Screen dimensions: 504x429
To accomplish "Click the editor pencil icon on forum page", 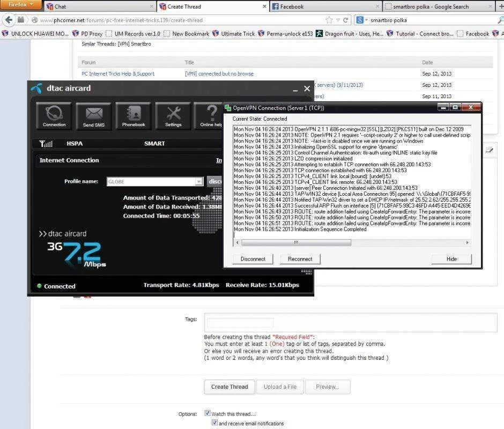I will coord(489,150).
